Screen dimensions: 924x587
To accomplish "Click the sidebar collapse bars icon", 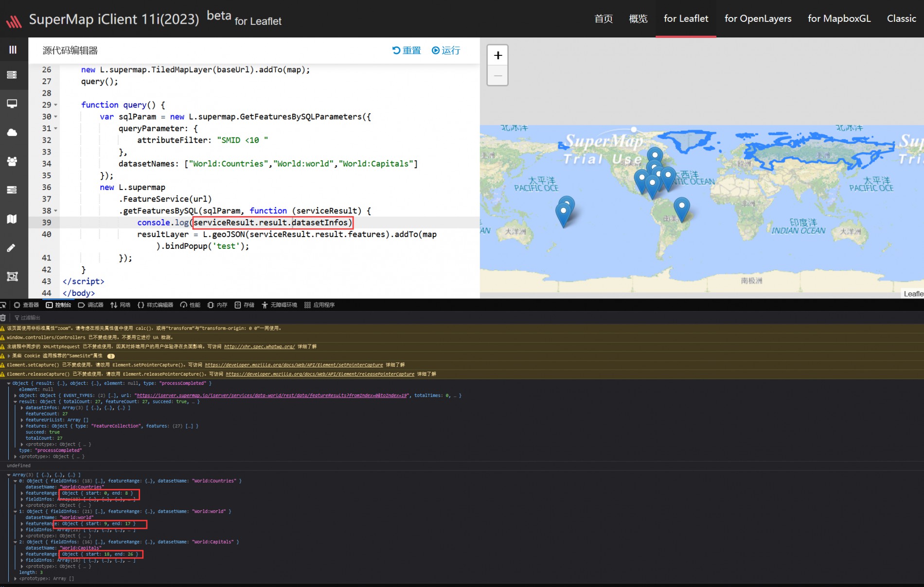I will pos(13,50).
